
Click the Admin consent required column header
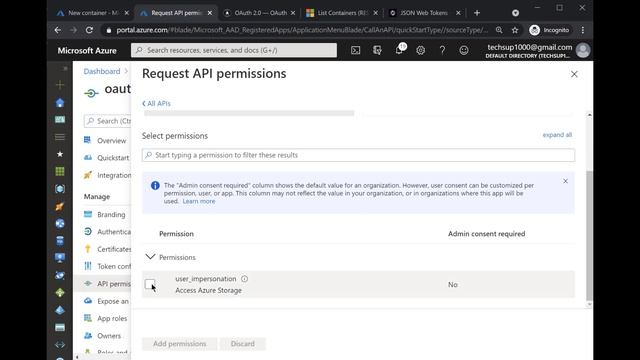487,234
